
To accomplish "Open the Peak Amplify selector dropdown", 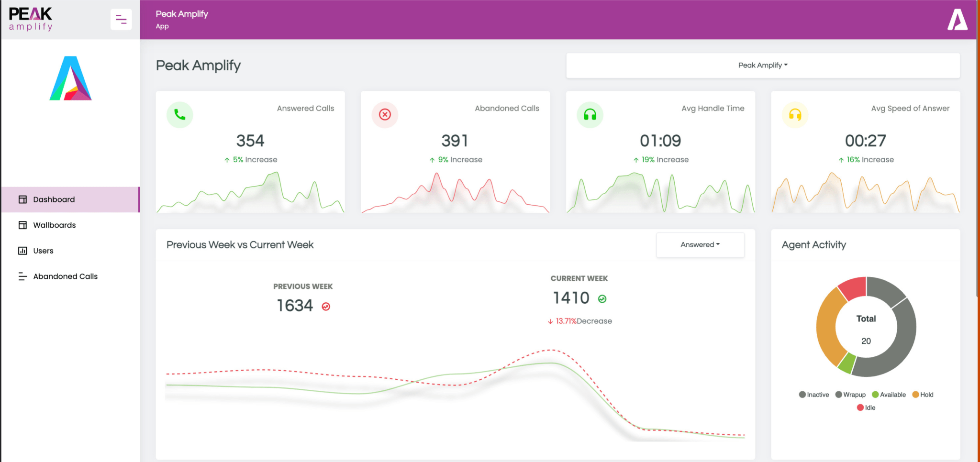I will pos(763,65).
